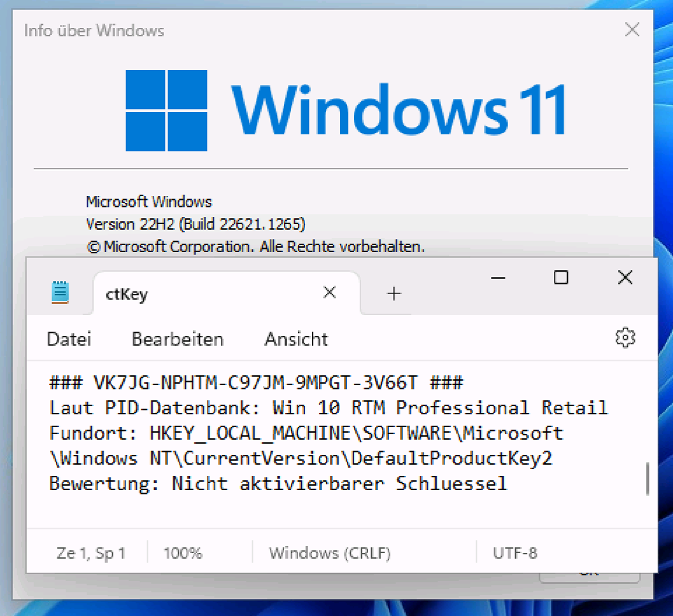Open the Bearbeiten menu
This screenshot has height=616, width=673.
(x=178, y=339)
